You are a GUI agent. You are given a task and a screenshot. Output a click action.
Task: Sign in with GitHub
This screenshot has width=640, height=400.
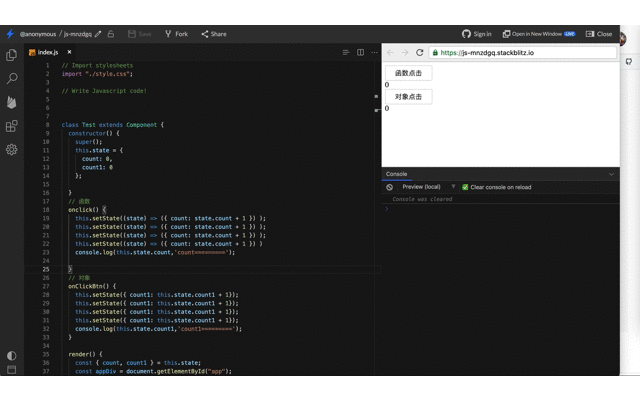[x=477, y=34]
